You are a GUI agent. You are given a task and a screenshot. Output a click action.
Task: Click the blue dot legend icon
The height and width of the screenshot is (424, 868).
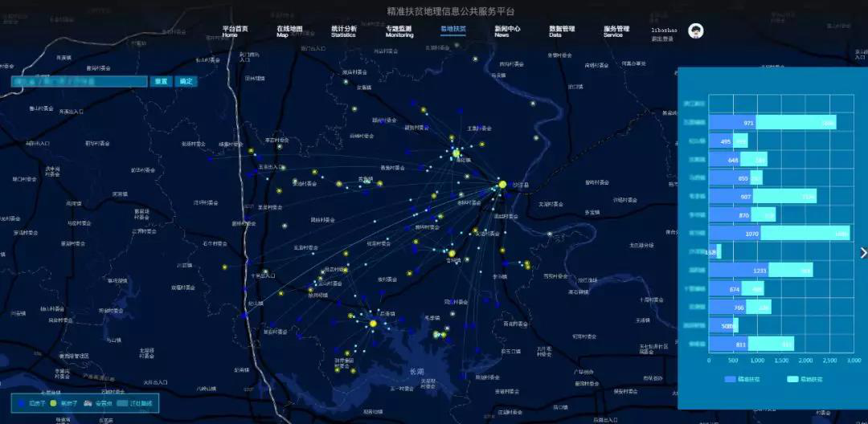[x=22, y=404]
